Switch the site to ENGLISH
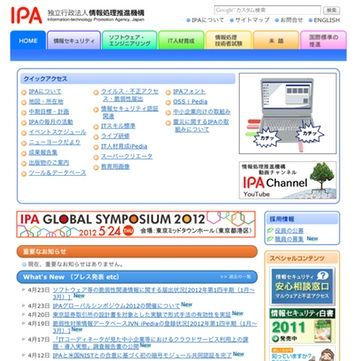The height and width of the screenshot is (361, 360). click(327, 20)
